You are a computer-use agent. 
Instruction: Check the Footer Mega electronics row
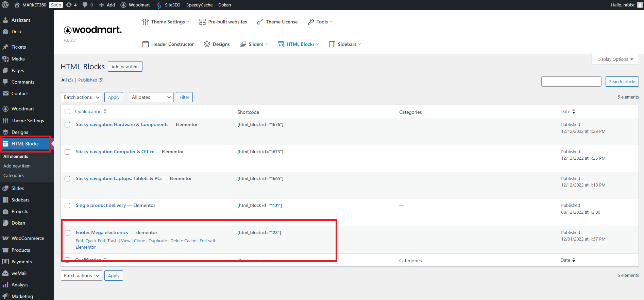point(67,233)
